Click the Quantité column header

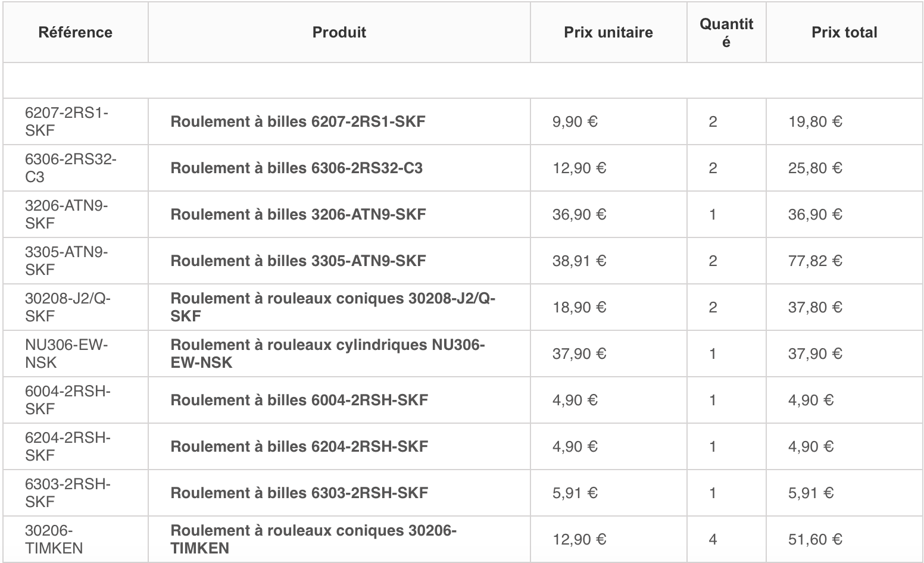[726, 32]
